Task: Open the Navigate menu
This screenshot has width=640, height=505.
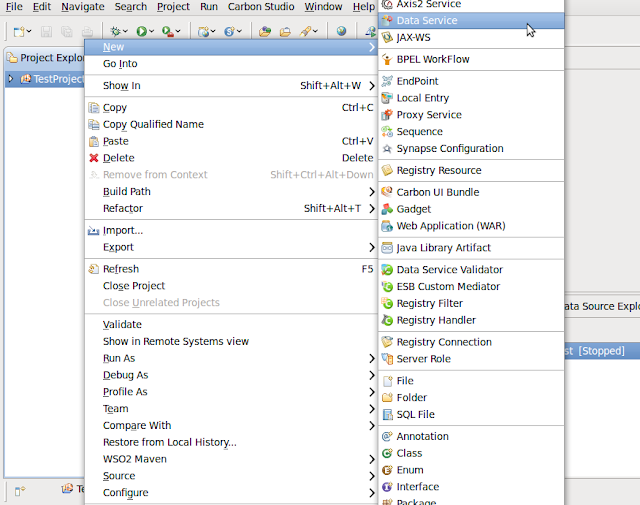Action: click(x=83, y=7)
